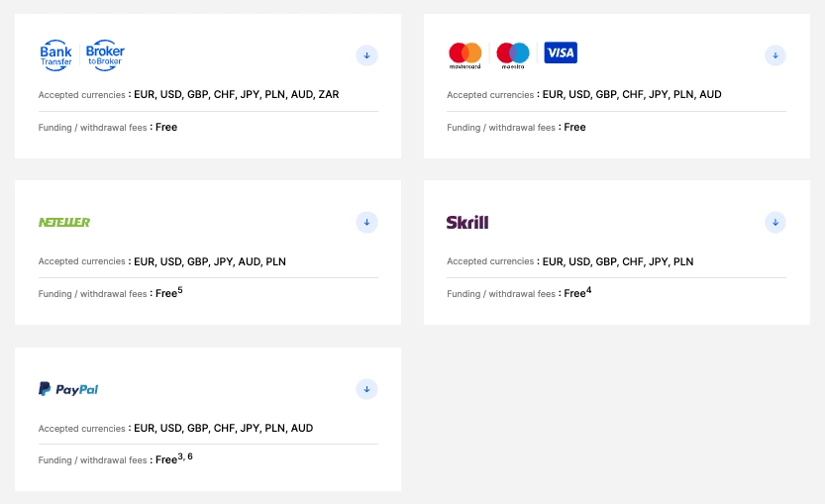Click the Bank Transfer logo
825x504 pixels.
coord(55,55)
